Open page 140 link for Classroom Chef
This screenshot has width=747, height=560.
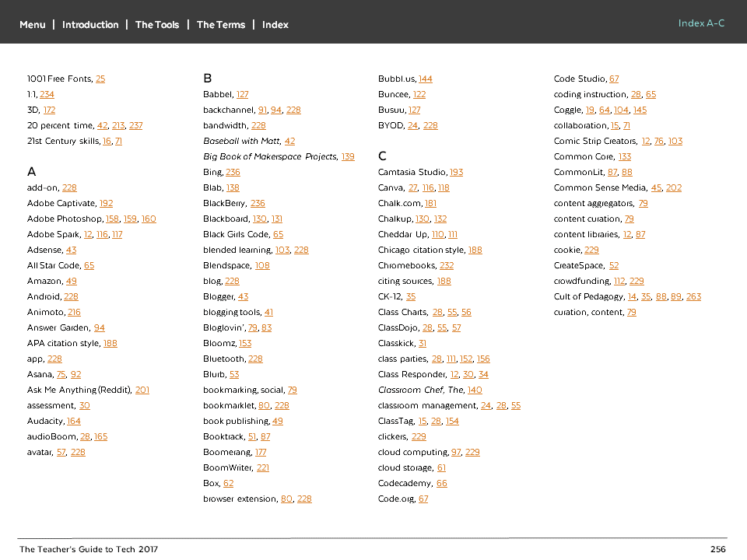pos(475,390)
